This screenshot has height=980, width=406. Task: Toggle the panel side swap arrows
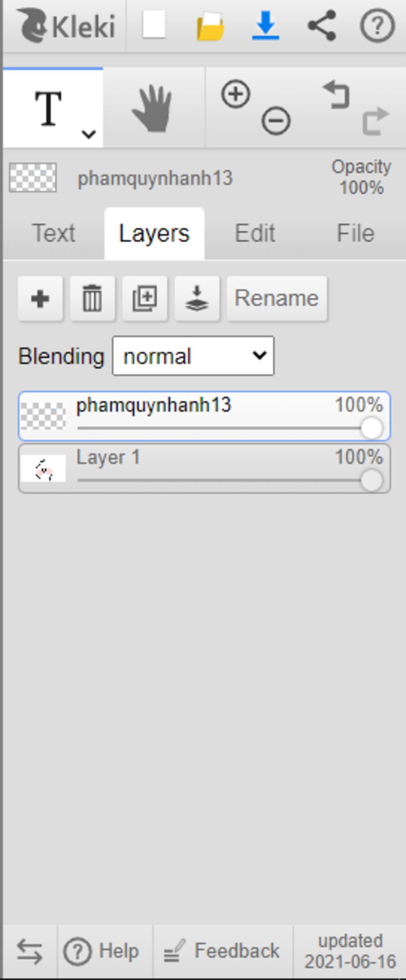pos(30,951)
